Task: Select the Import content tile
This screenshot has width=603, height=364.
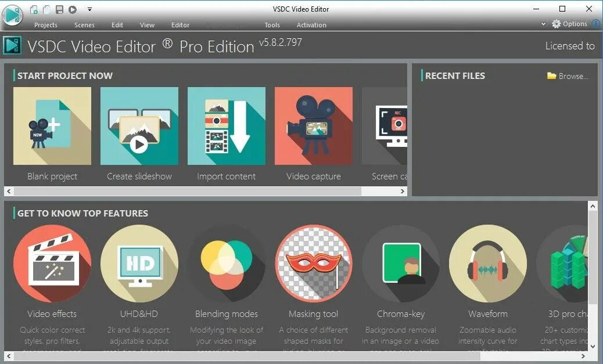Action: click(227, 126)
